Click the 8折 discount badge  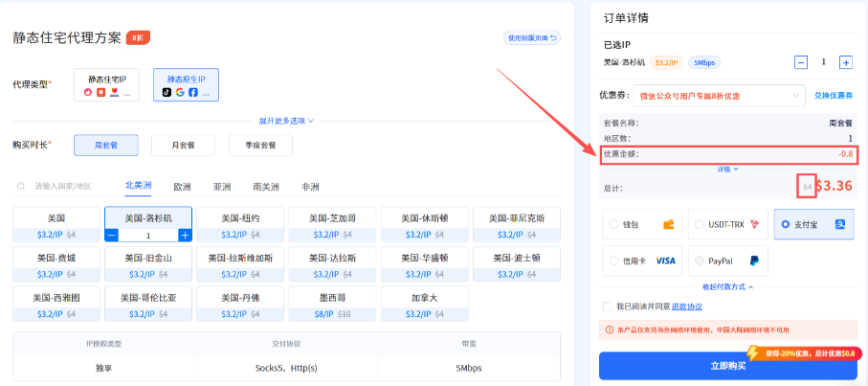click(x=138, y=37)
